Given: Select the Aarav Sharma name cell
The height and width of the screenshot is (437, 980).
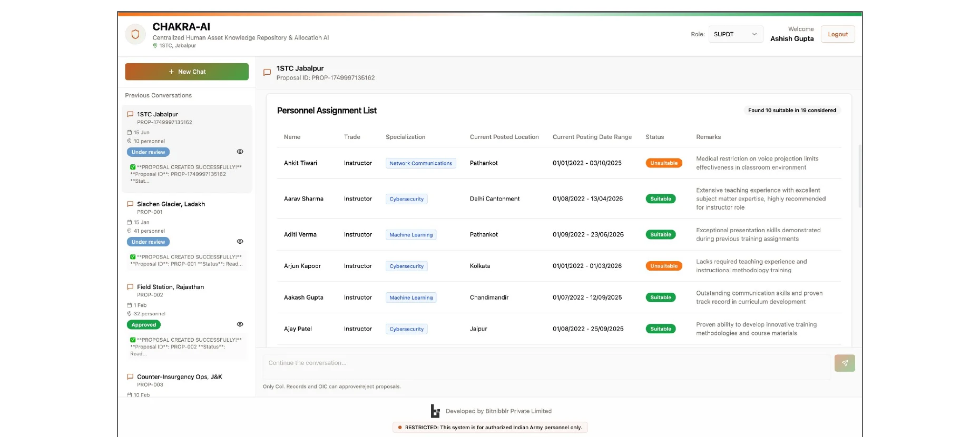Looking at the screenshot, I should pyautogui.click(x=303, y=199).
